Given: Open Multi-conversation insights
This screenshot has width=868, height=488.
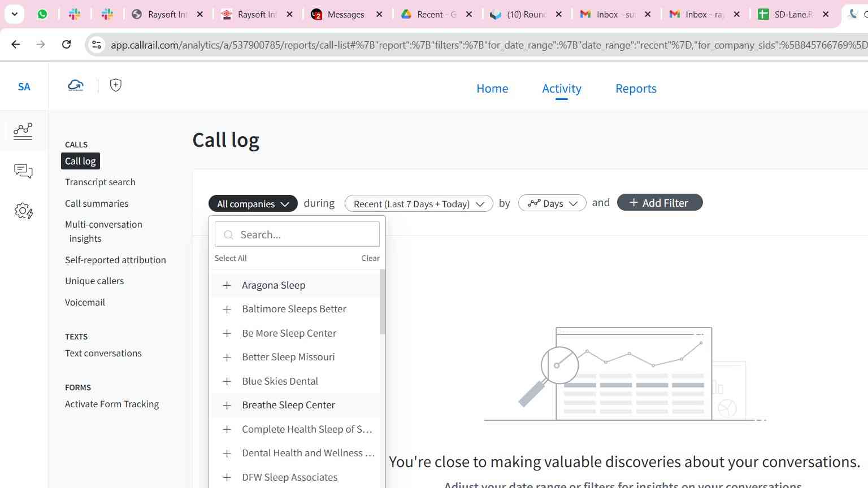Looking at the screenshot, I should tap(103, 232).
